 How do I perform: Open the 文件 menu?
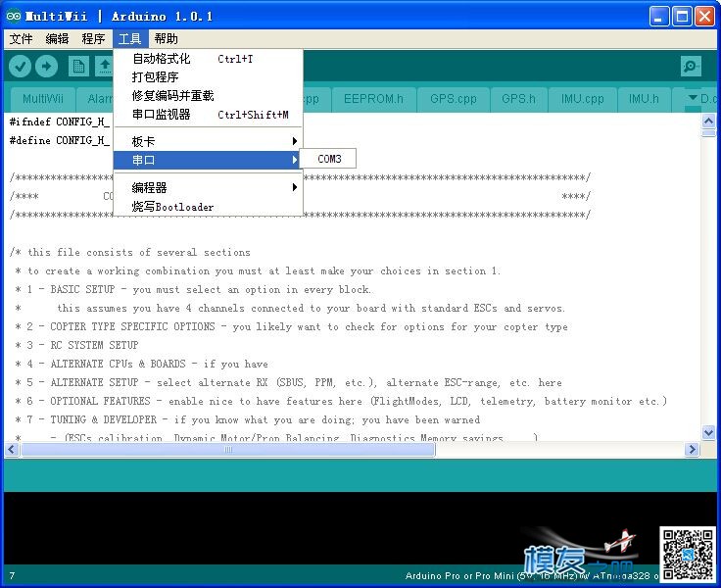pyautogui.click(x=22, y=38)
